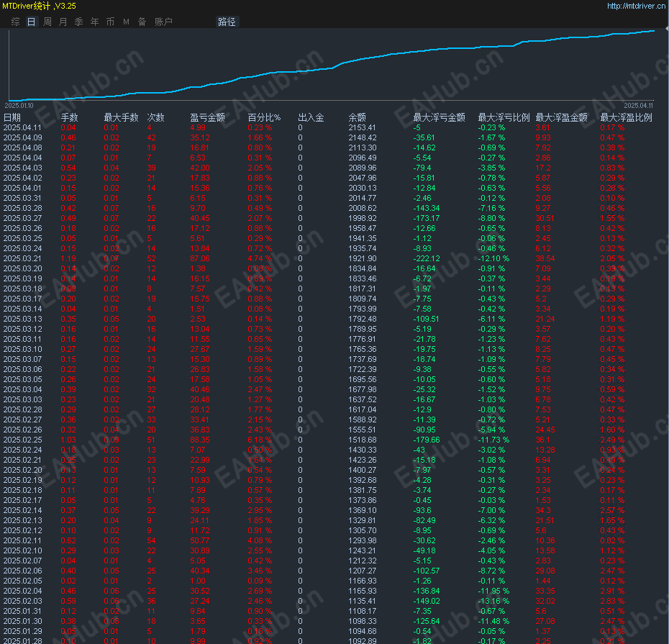Select the date cell 2025.02.03
This screenshot has width=669, height=644.
pyautogui.click(x=22, y=601)
